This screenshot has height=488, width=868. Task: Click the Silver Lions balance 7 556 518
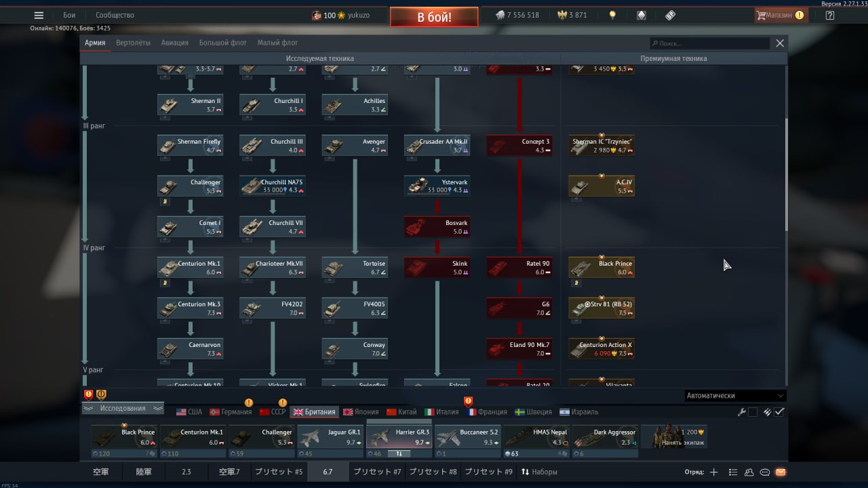tap(517, 15)
